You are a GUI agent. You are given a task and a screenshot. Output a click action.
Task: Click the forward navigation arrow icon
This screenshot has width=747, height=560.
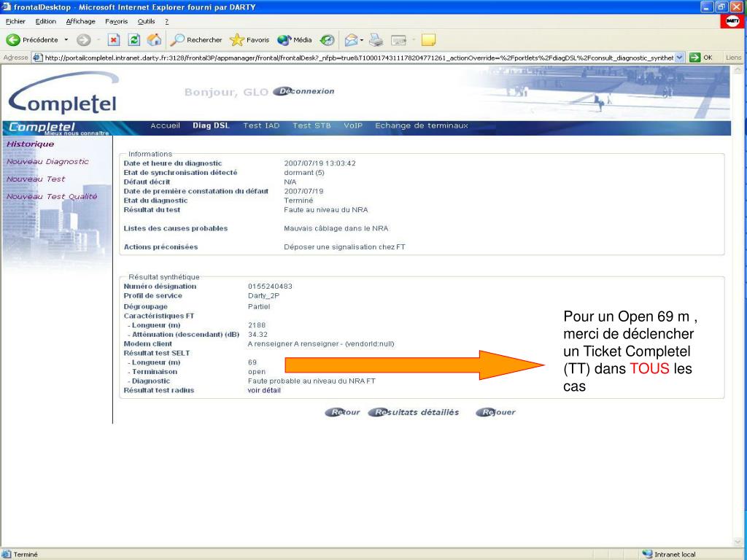coord(84,40)
